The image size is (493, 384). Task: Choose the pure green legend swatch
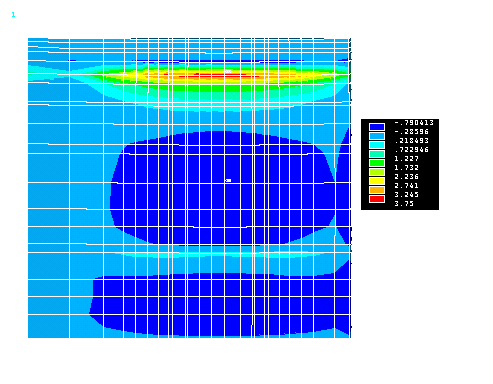click(x=377, y=163)
